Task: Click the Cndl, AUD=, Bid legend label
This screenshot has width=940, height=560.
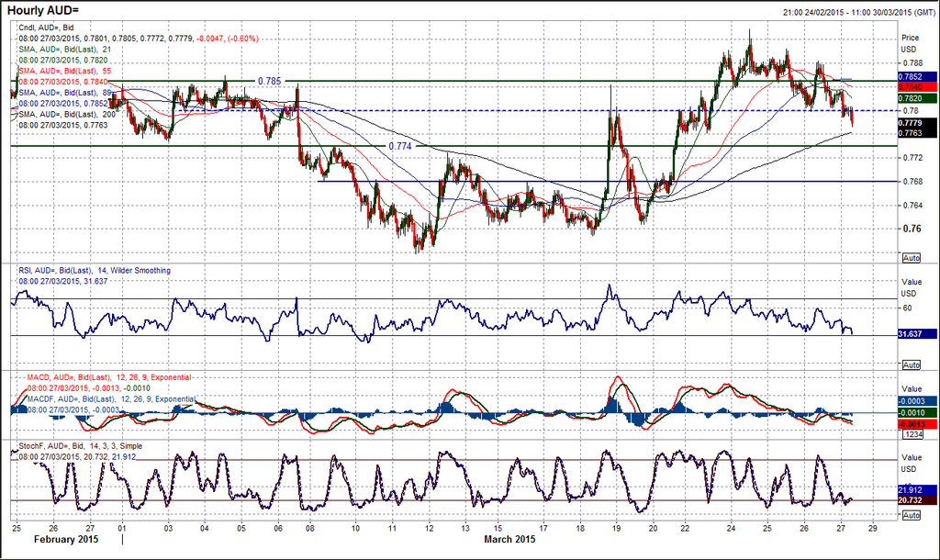Action: [47, 28]
